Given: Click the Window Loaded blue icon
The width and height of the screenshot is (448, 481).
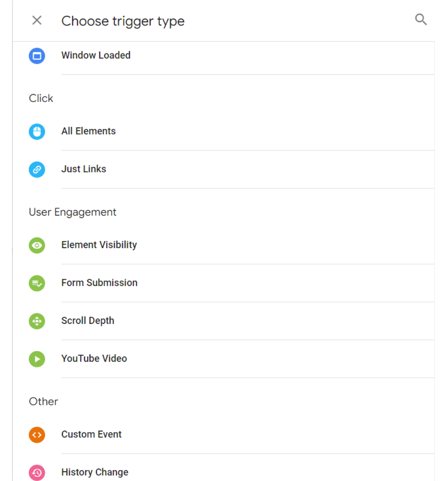Looking at the screenshot, I should click(x=37, y=56).
